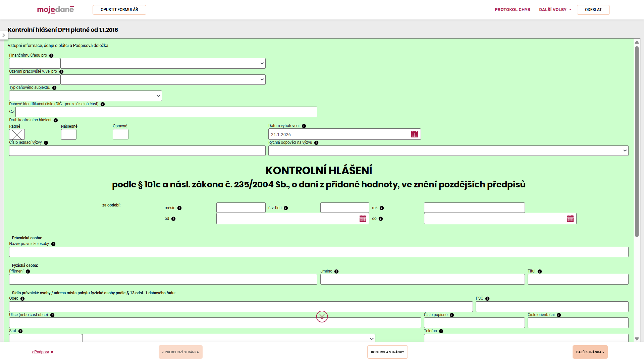Expand the Finančnímu úřadu pro dropdown

[x=163, y=63]
